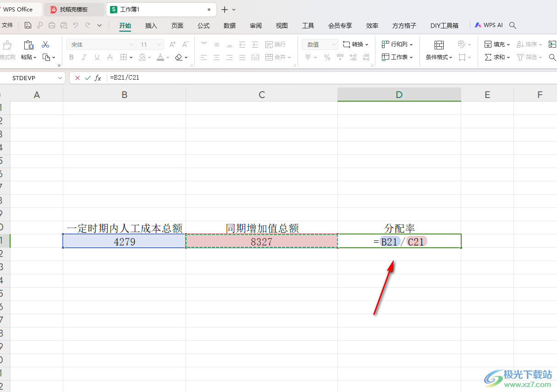Switch to 视图 ribbon tab

click(x=282, y=26)
